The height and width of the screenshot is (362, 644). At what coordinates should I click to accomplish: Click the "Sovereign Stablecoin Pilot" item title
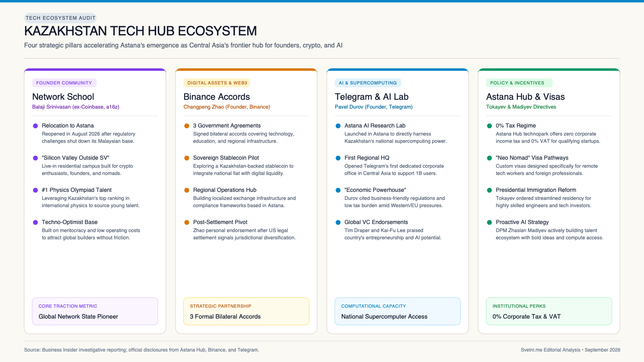tap(226, 158)
